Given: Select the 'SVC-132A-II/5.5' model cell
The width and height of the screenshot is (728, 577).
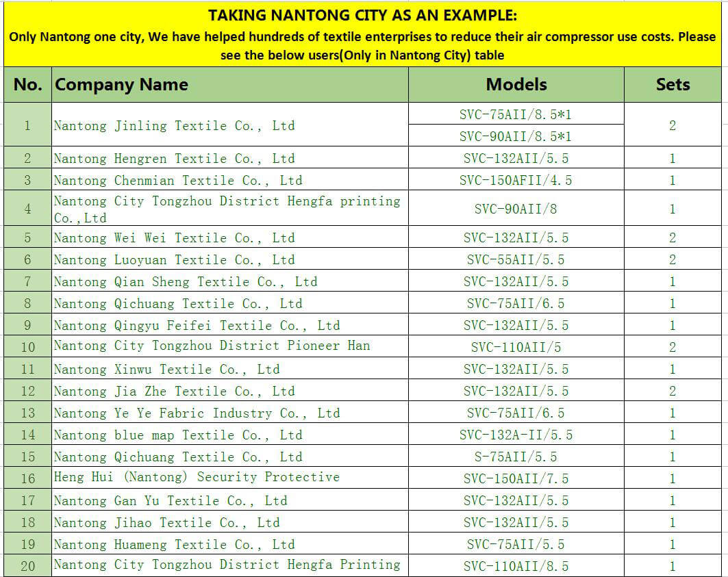Looking at the screenshot, I should pyautogui.click(x=516, y=433).
